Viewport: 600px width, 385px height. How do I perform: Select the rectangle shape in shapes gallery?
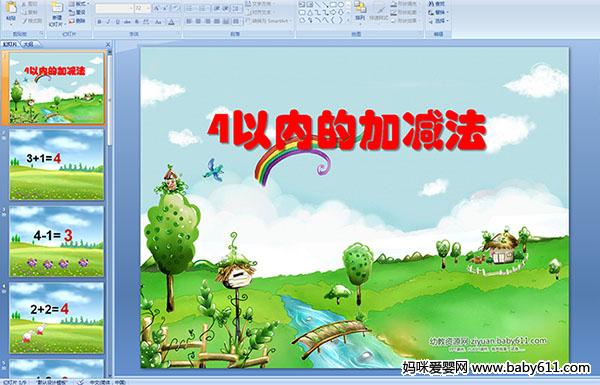point(333,4)
